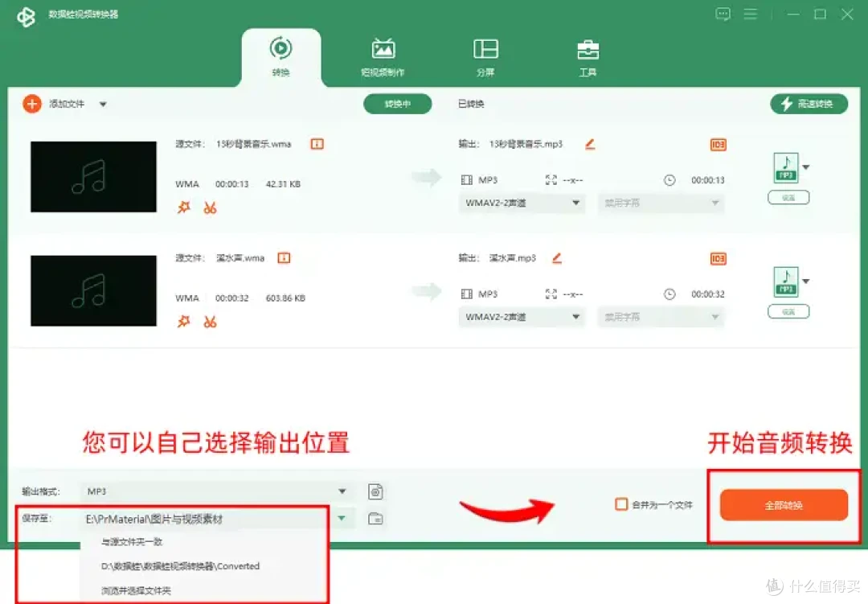This screenshot has width=868, height=604.
Task: Open the scissors cut tool for 溪水声.wma
Action: point(210,322)
